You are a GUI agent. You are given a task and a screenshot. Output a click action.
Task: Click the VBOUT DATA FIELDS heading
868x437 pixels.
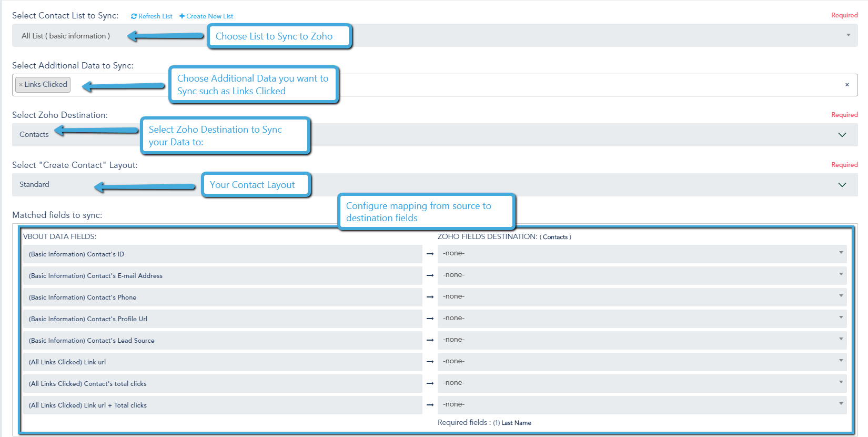tap(60, 237)
